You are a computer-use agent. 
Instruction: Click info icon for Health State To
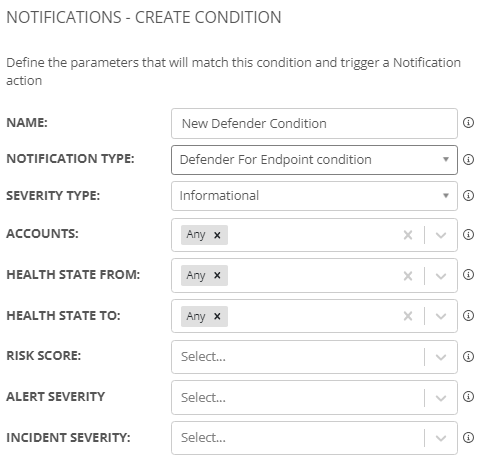pyautogui.click(x=468, y=316)
